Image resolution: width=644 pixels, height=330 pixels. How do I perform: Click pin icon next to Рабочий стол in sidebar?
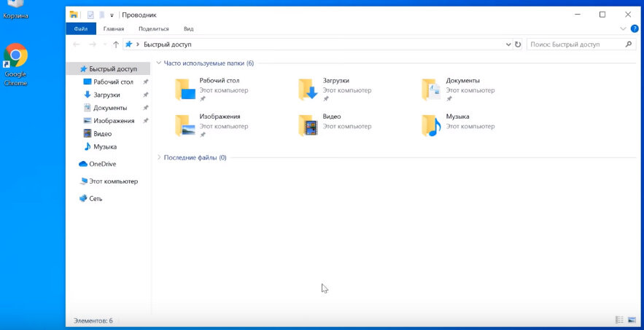click(145, 82)
